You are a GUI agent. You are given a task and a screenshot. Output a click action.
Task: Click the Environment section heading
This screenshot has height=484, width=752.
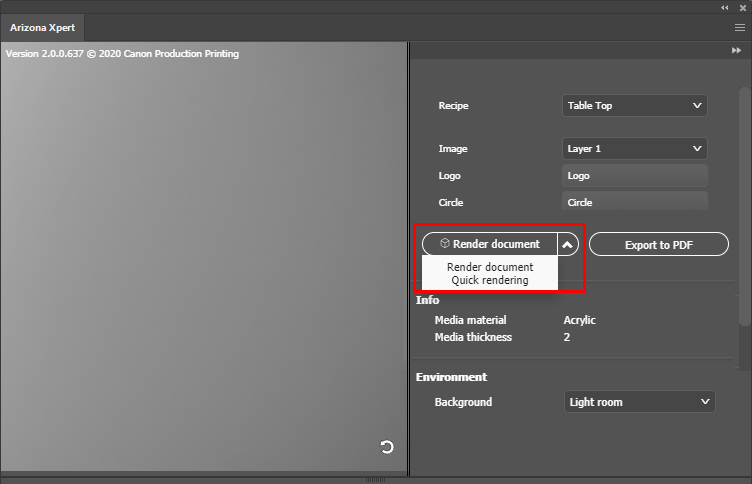click(451, 377)
